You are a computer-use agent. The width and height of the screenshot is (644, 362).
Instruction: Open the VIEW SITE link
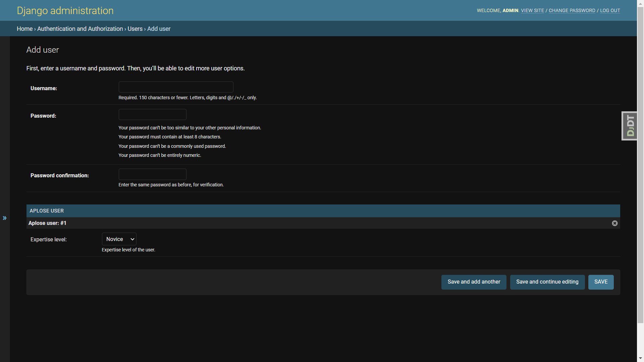coord(532,11)
